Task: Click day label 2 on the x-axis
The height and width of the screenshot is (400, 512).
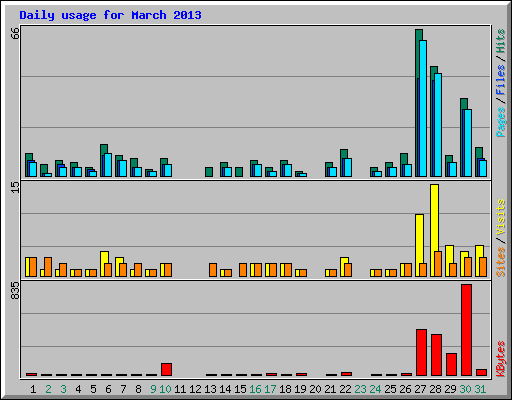Action: (x=48, y=389)
